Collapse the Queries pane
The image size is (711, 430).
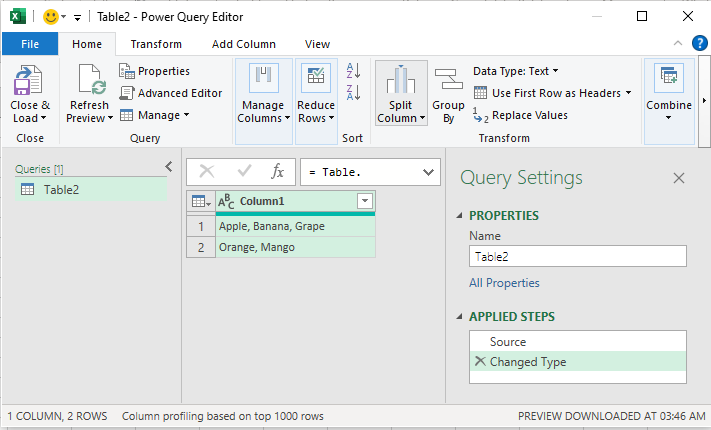click(169, 167)
